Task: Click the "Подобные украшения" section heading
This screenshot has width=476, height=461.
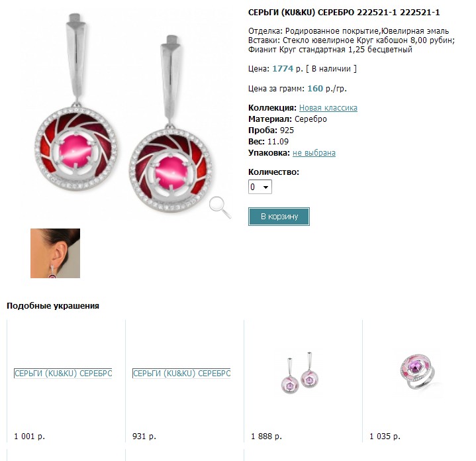Action: click(53, 306)
